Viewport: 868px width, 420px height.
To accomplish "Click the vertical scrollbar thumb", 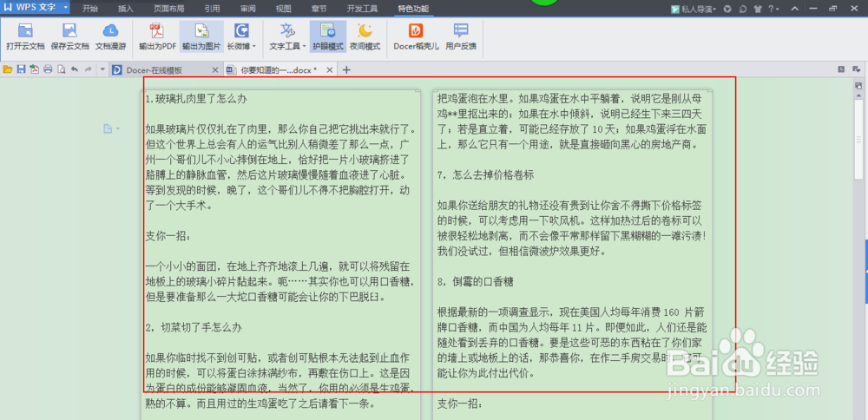I will click(858, 139).
